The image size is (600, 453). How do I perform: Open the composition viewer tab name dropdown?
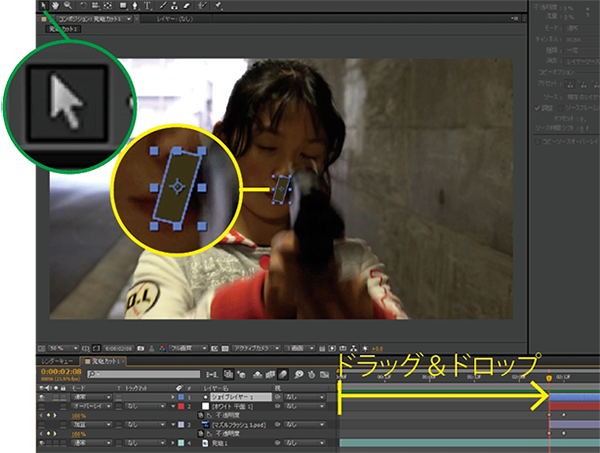[x=129, y=19]
